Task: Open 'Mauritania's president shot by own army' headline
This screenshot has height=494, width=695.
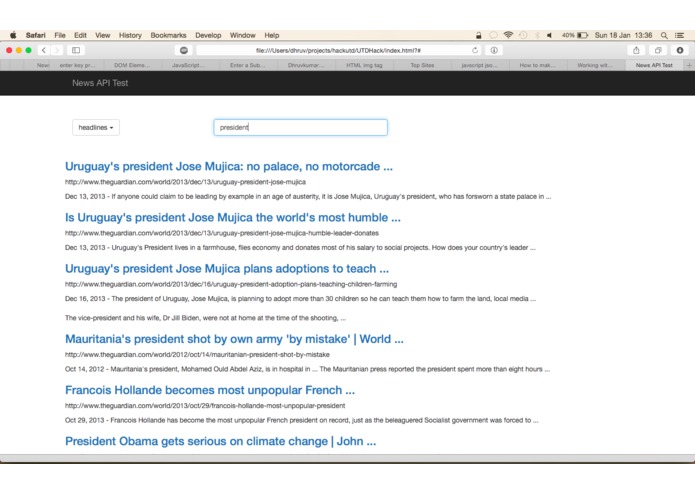Action: 234,339
